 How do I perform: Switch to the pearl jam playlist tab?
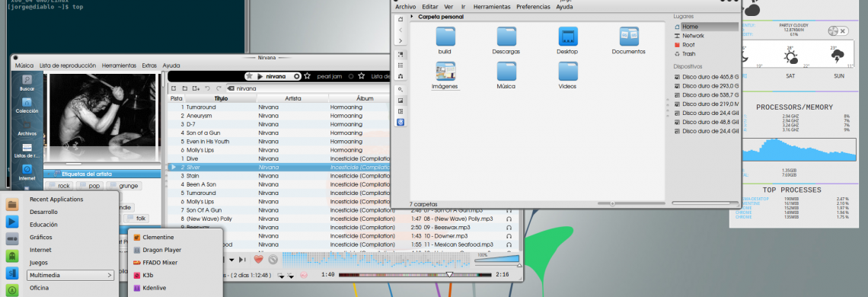point(330,76)
